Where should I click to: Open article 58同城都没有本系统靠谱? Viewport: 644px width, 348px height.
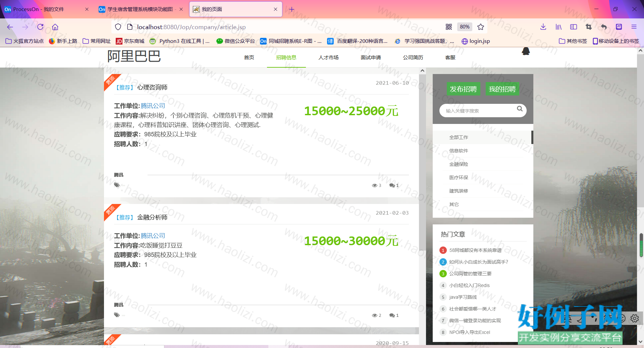(475, 250)
